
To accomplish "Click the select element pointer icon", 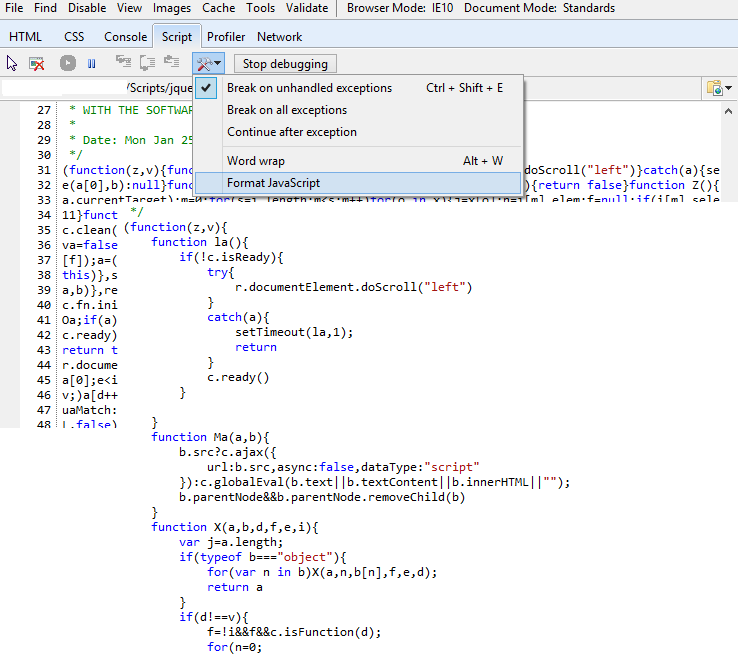I will [13, 63].
